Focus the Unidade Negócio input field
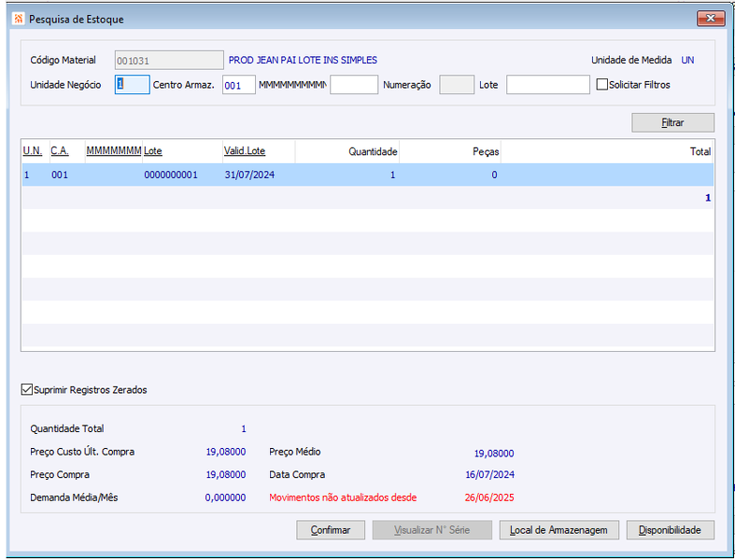The width and height of the screenshot is (735, 560). [133, 85]
